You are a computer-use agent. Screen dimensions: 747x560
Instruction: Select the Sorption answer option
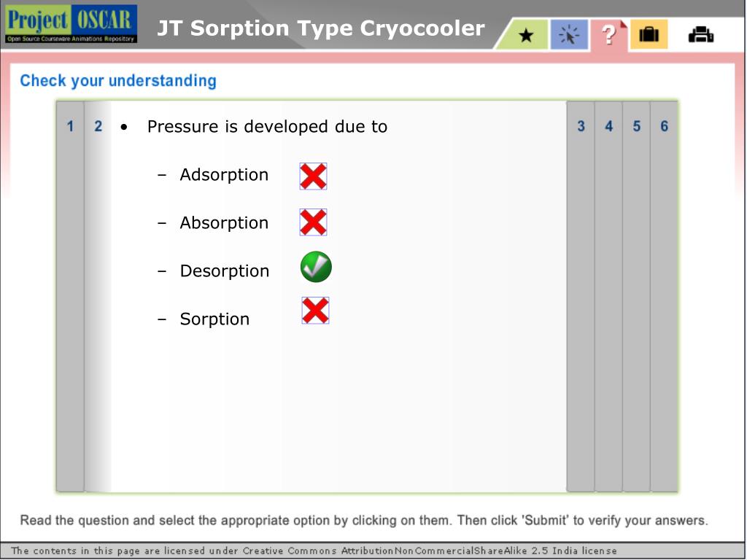coord(214,319)
